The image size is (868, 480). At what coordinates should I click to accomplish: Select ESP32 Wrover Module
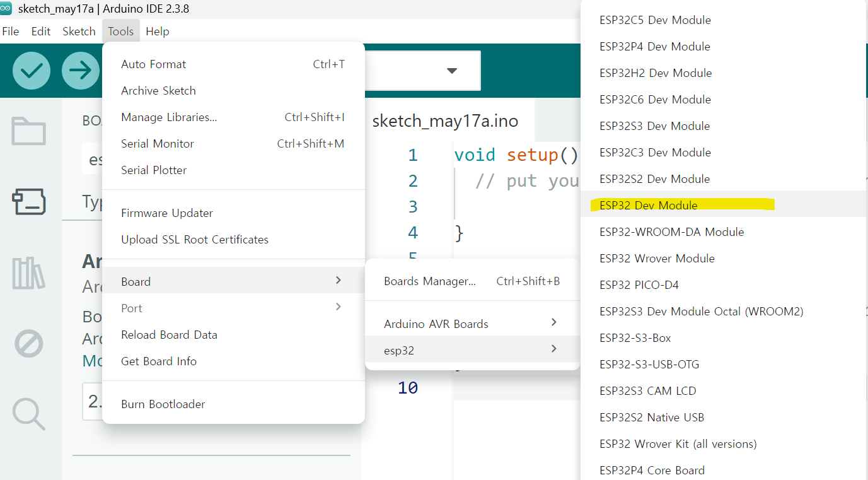724,259
